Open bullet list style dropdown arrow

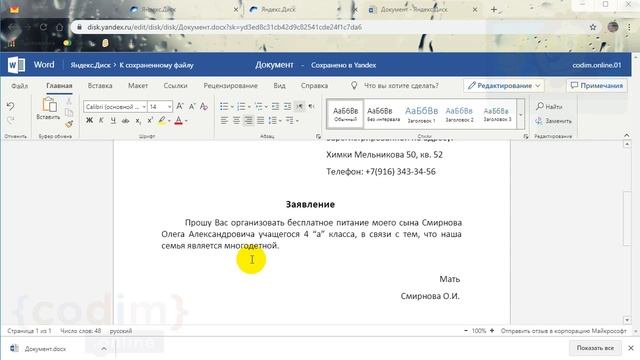pos(232,107)
